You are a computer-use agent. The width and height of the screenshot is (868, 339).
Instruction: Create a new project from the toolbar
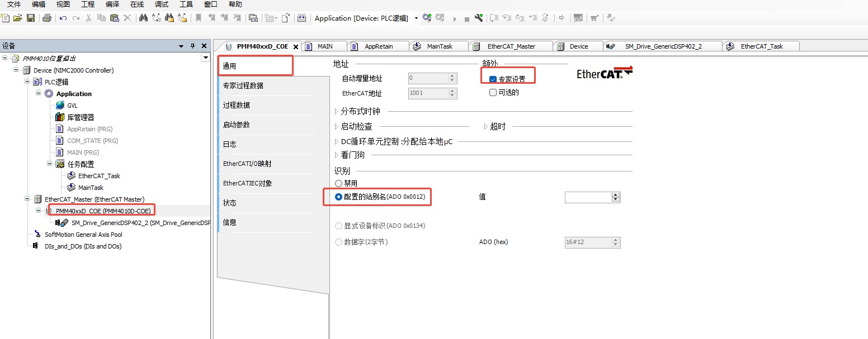pos(6,18)
